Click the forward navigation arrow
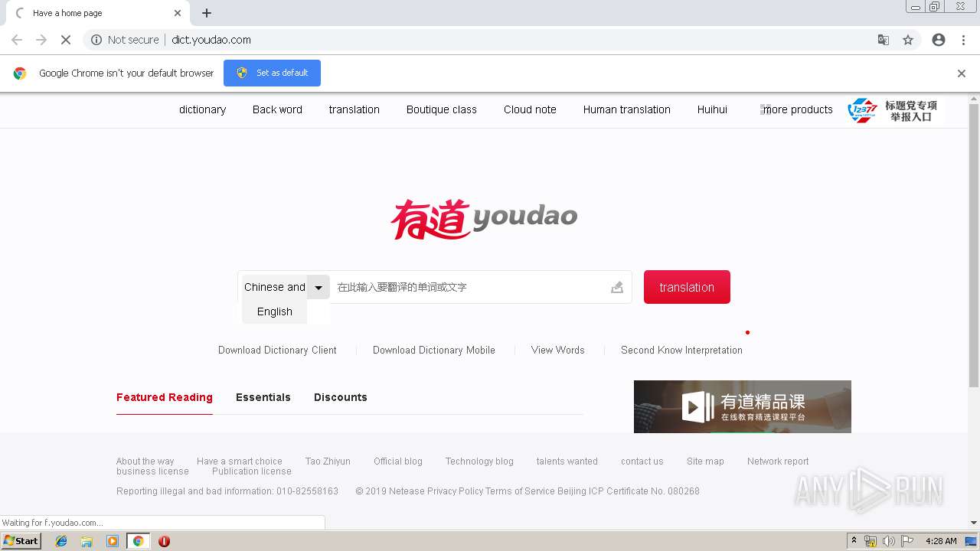This screenshot has height=551, width=980. [41, 40]
